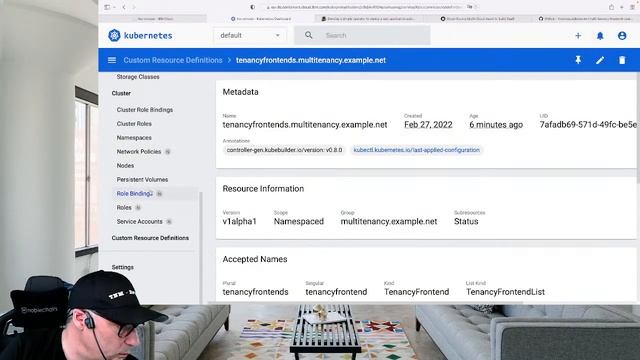The width and height of the screenshot is (640, 360).
Task: Click the Cluster section heading
Action: click(x=121, y=93)
